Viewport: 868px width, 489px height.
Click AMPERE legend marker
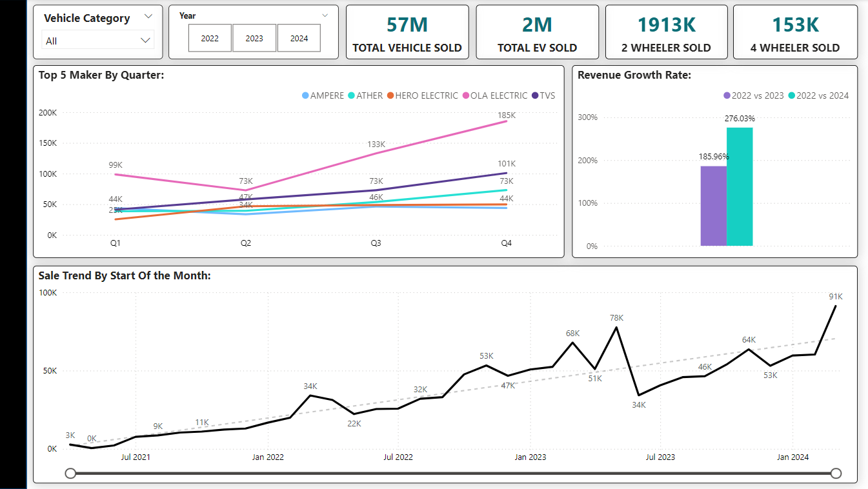[x=305, y=95]
